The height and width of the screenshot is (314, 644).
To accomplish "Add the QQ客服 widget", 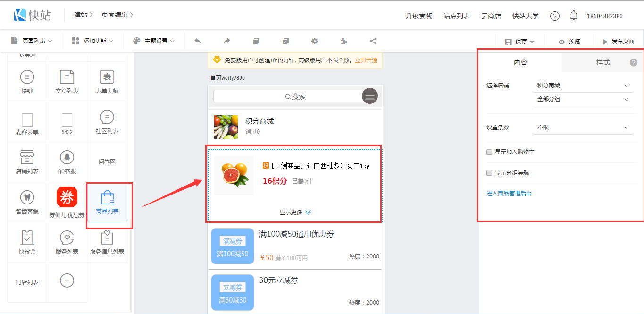I will [67, 161].
